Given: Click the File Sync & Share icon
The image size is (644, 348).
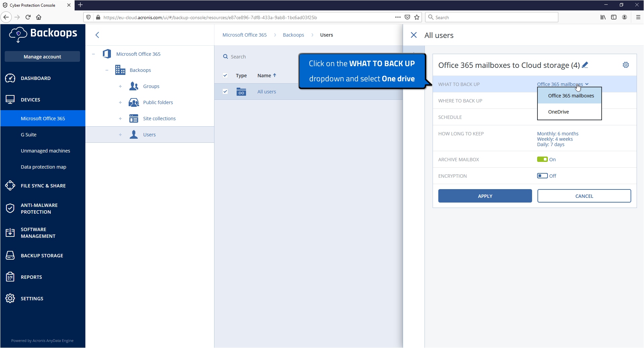Looking at the screenshot, I should coord(10,185).
